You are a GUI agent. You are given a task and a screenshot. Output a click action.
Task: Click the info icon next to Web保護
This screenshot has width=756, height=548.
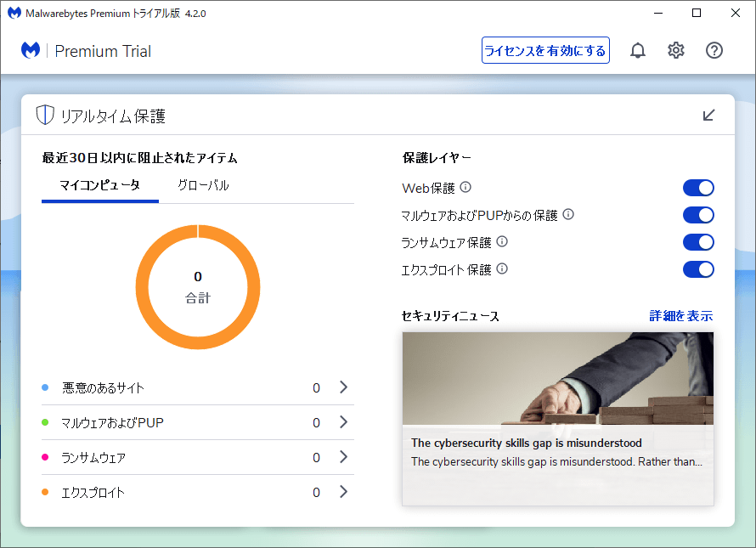tap(465, 187)
